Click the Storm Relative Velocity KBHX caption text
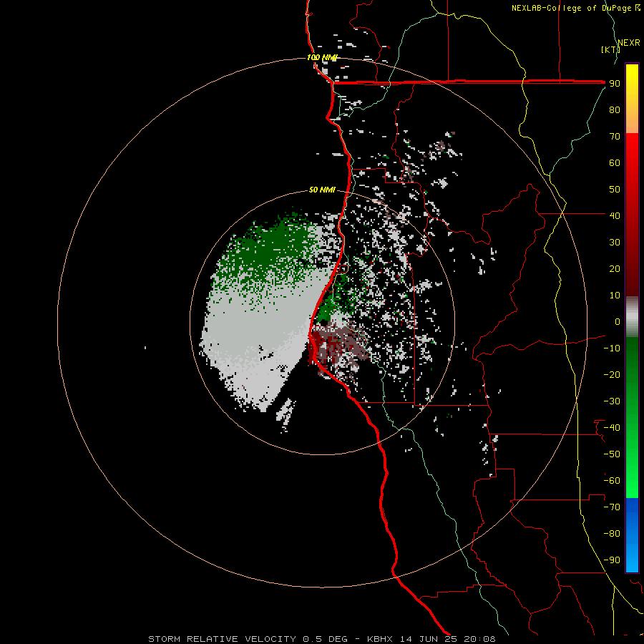 [x=322, y=639]
